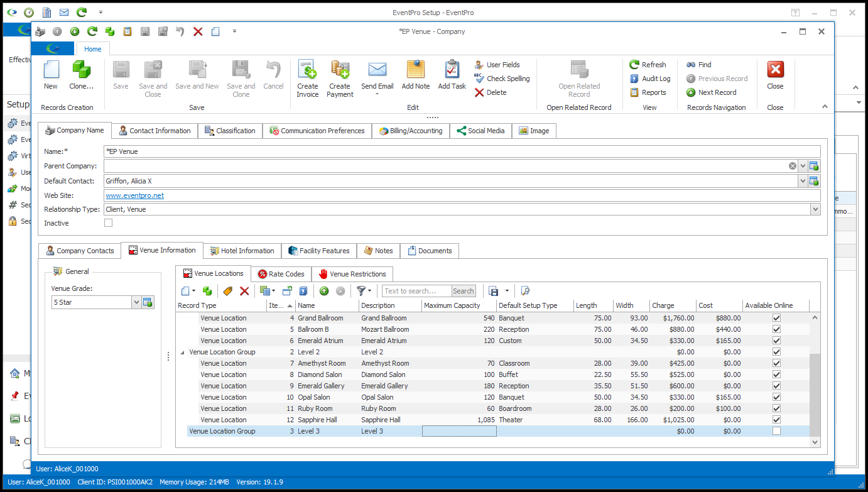Toggle Available Online for Level 2 group
Screen dimensions: 868x492
click(776, 352)
